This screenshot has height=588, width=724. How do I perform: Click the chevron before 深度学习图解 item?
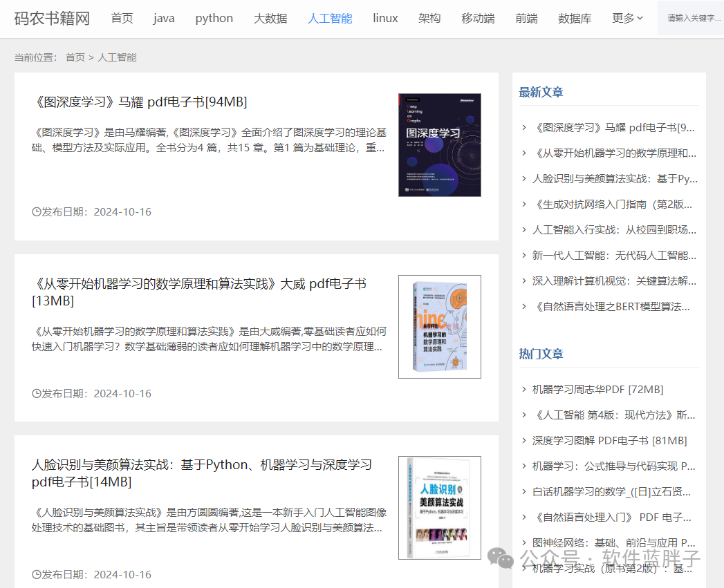[x=524, y=441]
